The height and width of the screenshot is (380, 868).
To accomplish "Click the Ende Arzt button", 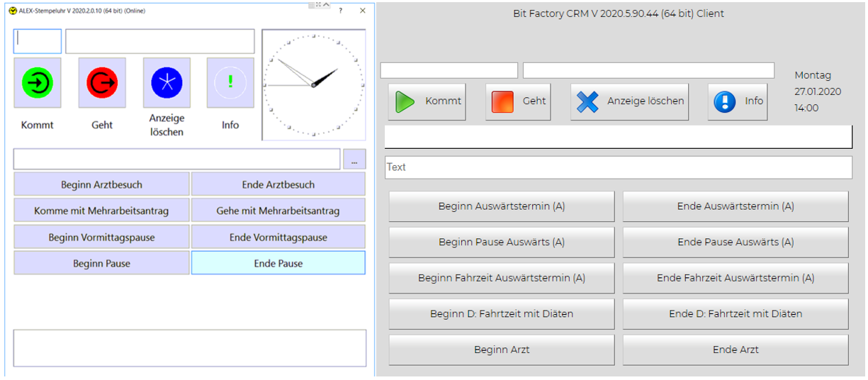I will tap(735, 350).
